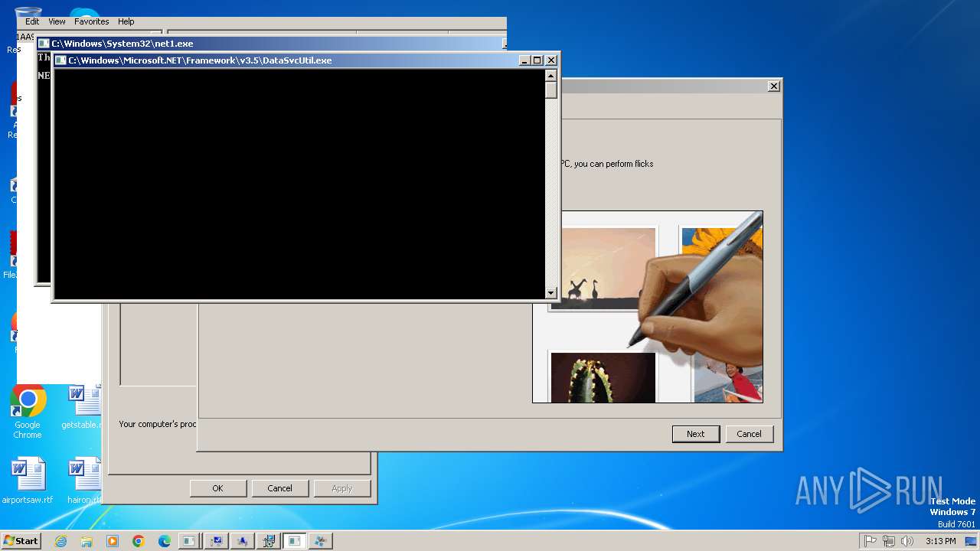Viewport: 980px width, 551px height.
Task: Switch to first console window taskbar button
Action: [x=190, y=541]
